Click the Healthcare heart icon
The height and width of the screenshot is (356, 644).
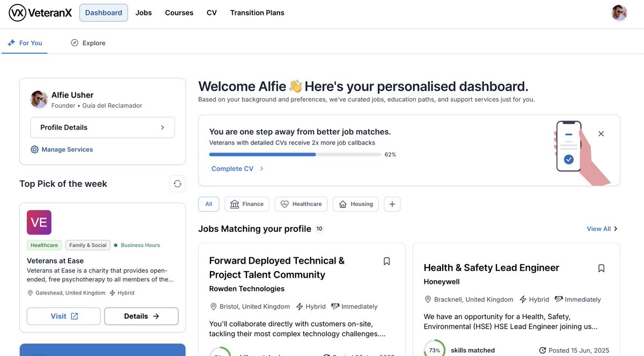point(284,204)
